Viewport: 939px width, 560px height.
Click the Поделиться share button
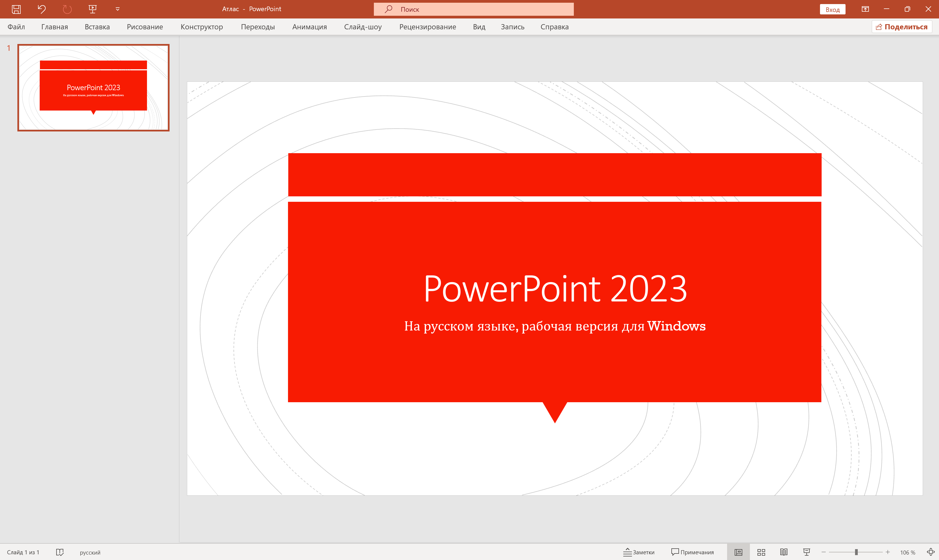click(x=901, y=27)
